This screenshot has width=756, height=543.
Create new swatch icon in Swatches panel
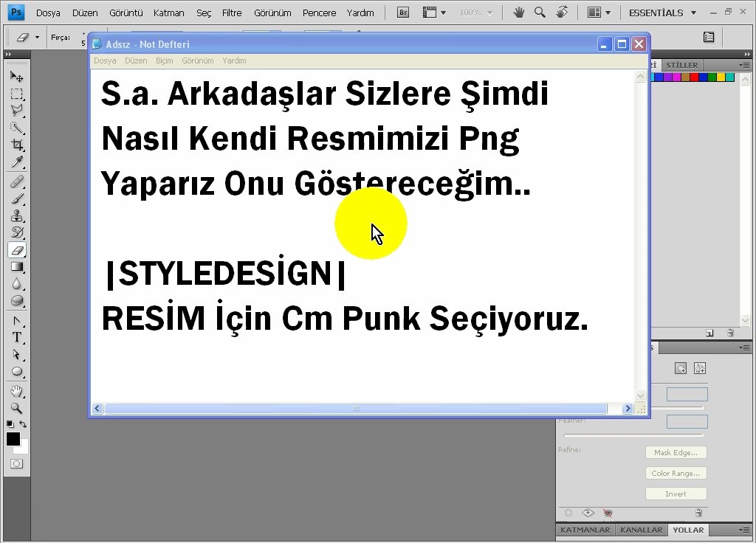(x=709, y=333)
